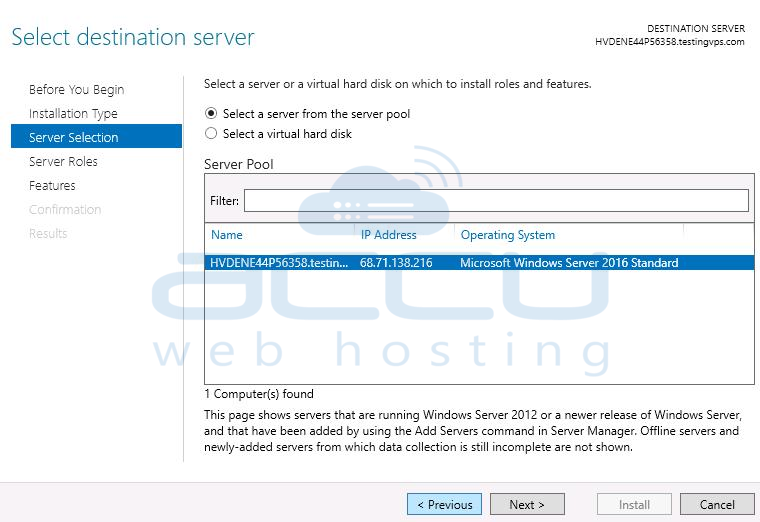Switch to the Server Roles step
Image resolution: width=760 pixels, height=522 pixels.
(x=63, y=161)
